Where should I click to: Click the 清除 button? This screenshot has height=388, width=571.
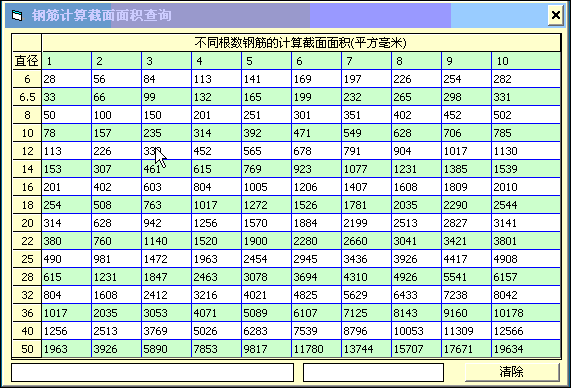click(512, 372)
